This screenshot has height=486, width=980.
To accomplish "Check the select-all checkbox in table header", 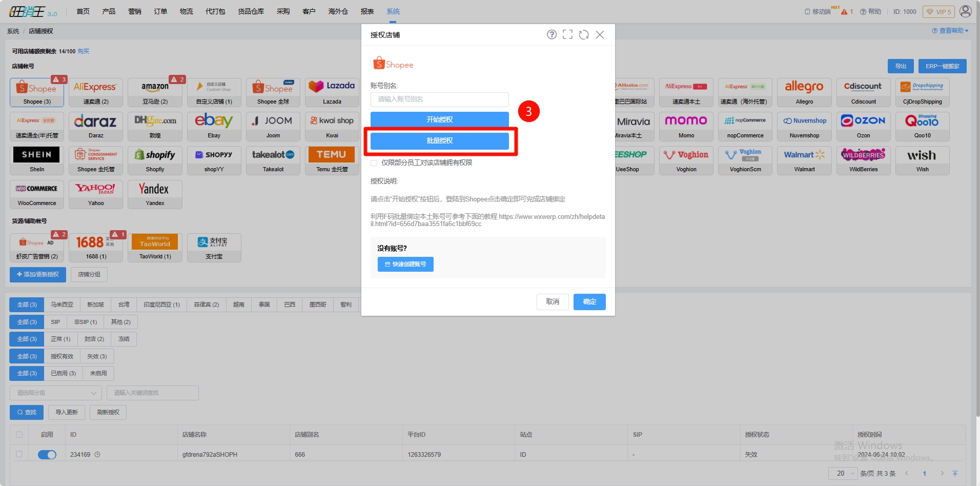I will pos(19,435).
